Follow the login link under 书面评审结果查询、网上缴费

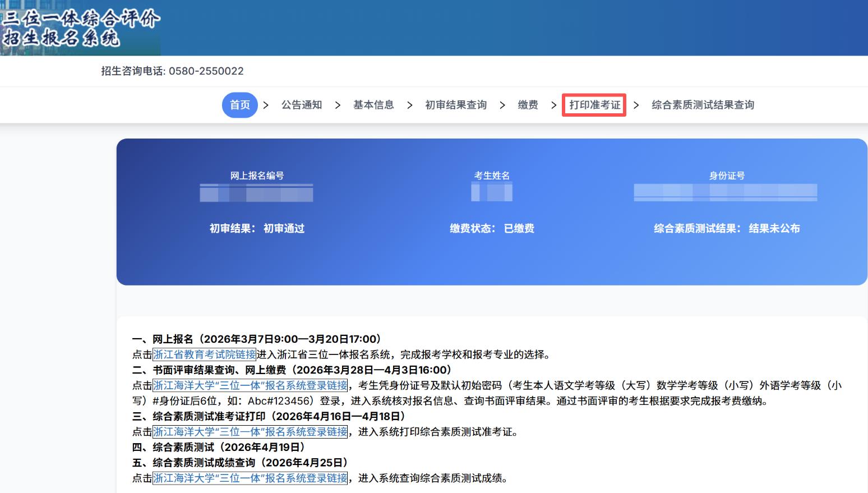pos(250,385)
